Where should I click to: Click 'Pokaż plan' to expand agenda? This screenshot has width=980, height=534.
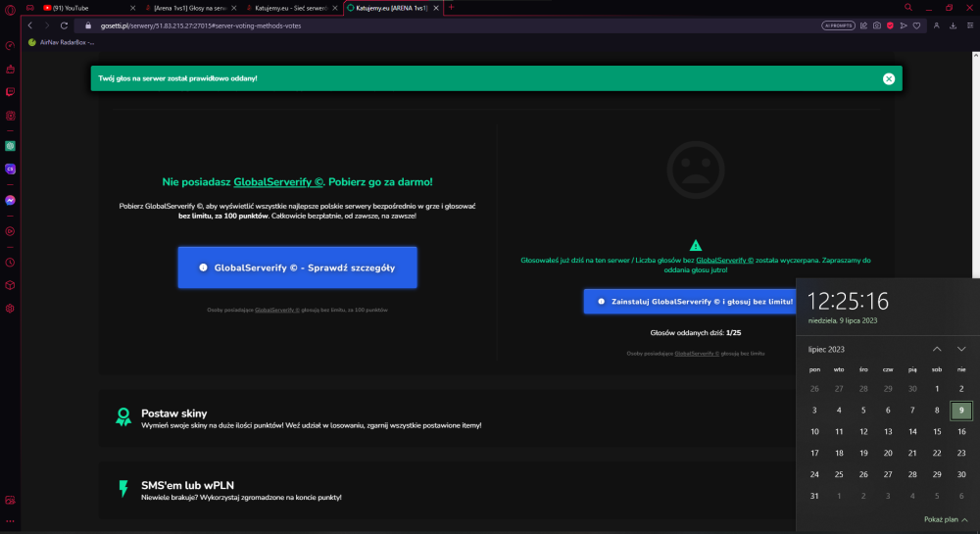click(946, 519)
